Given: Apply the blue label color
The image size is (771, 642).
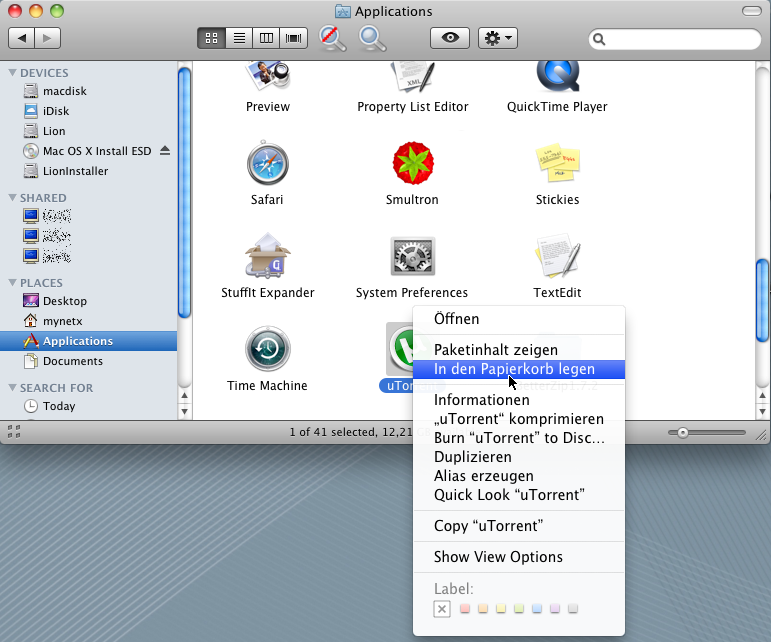Looking at the screenshot, I should coord(537,609).
